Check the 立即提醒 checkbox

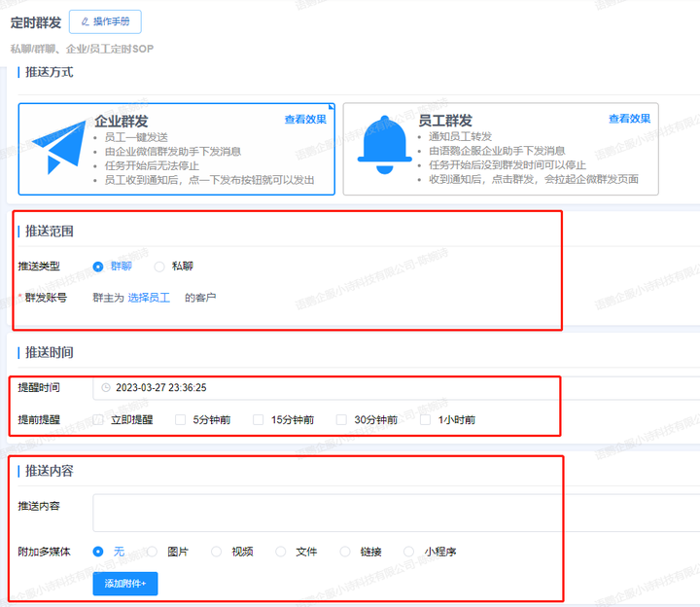(x=99, y=419)
